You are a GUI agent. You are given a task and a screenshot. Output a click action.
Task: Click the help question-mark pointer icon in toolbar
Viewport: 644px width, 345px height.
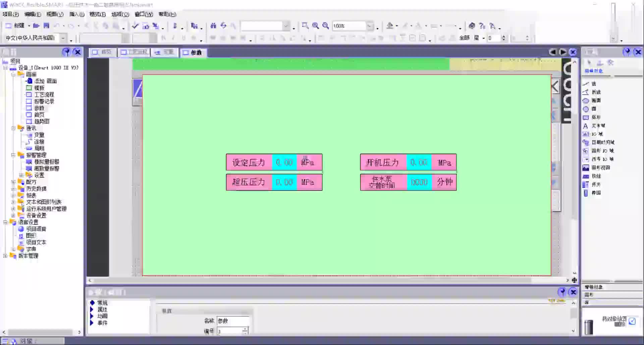pyautogui.click(x=482, y=26)
